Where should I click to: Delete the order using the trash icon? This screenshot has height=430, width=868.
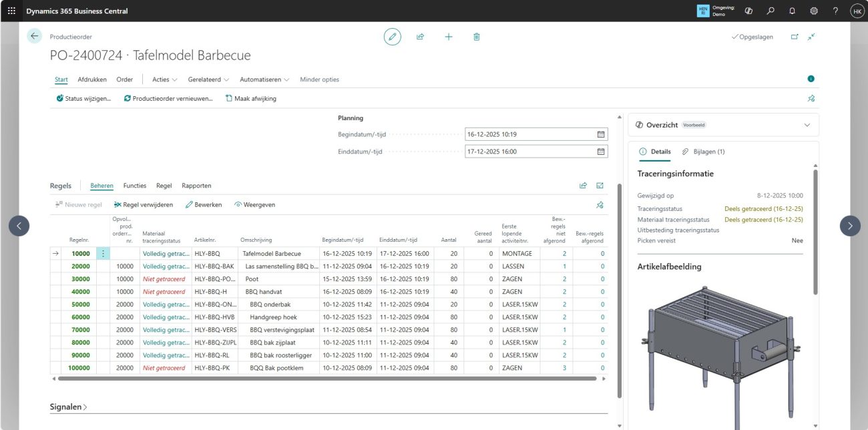click(x=477, y=37)
